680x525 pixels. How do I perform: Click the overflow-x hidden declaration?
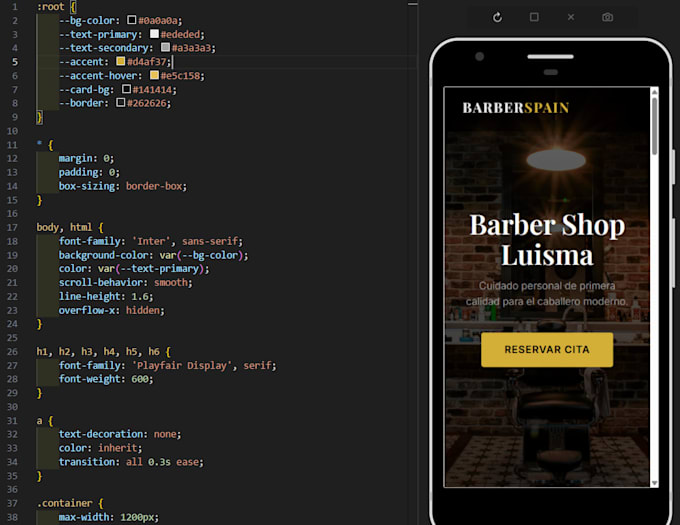[111, 310]
